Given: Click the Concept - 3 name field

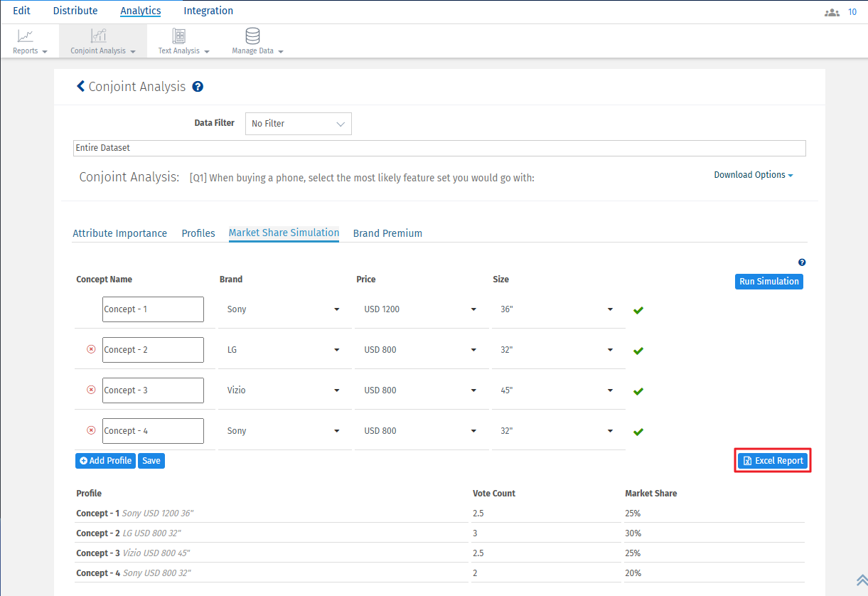Looking at the screenshot, I should pyautogui.click(x=153, y=390).
